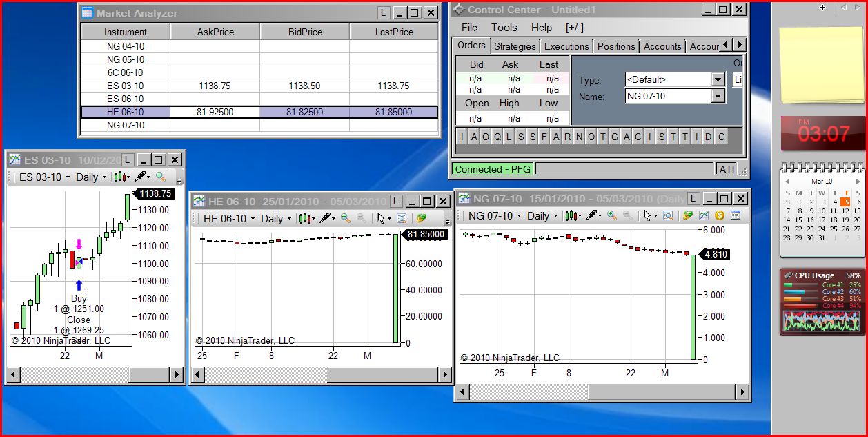Switch to the Strategies tab
868x437 pixels.
pos(515,46)
